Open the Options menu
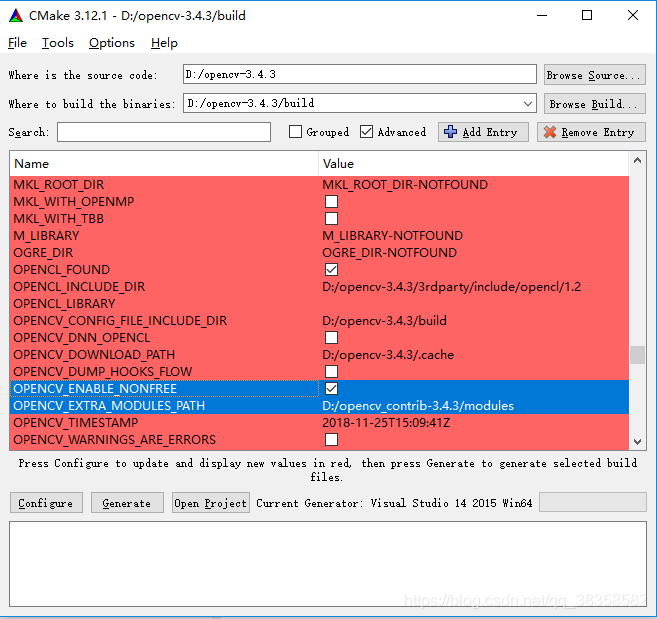Screen dimensions: 657x619 tap(111, 43)
